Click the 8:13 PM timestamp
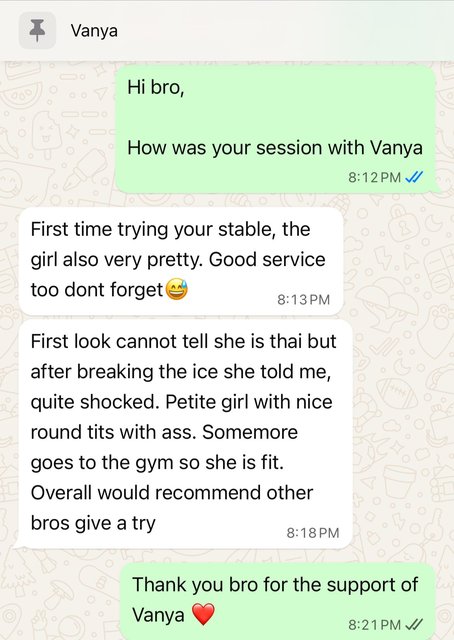This screenshot has height=640, width=454. click(x=303, y=300)
